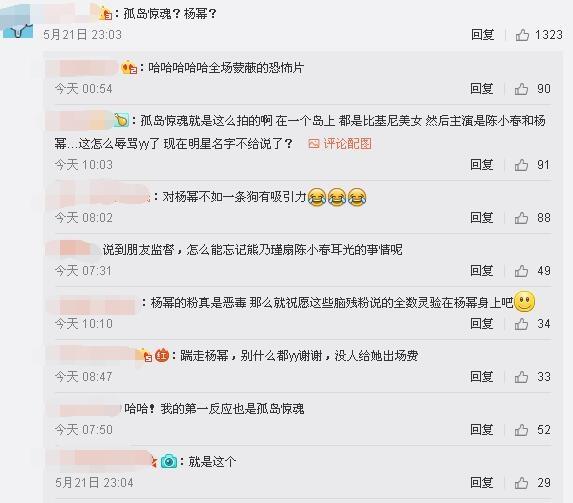Reply to the 今天 07:50 comment
Image resolution: width=573 pixels, height=503 pixels.
coord(482,430)
